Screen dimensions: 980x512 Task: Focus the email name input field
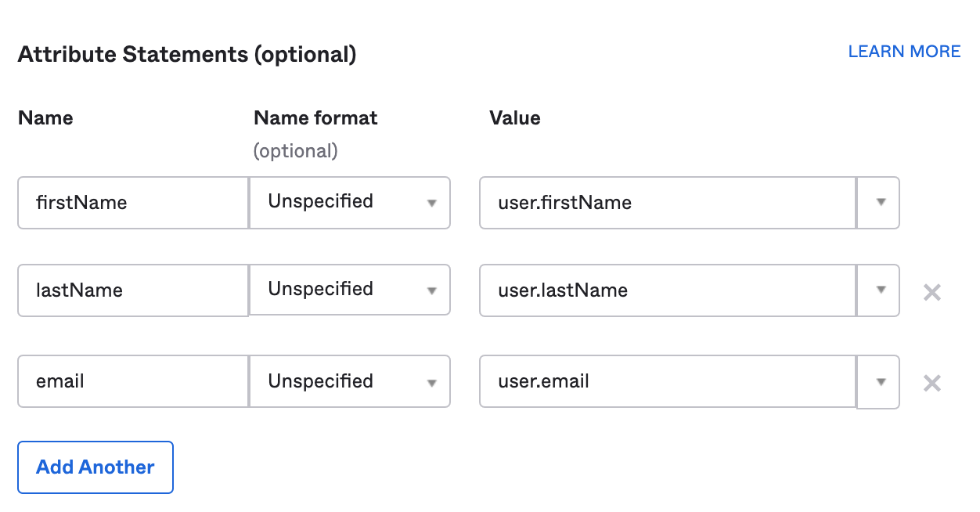click(133, 382)
